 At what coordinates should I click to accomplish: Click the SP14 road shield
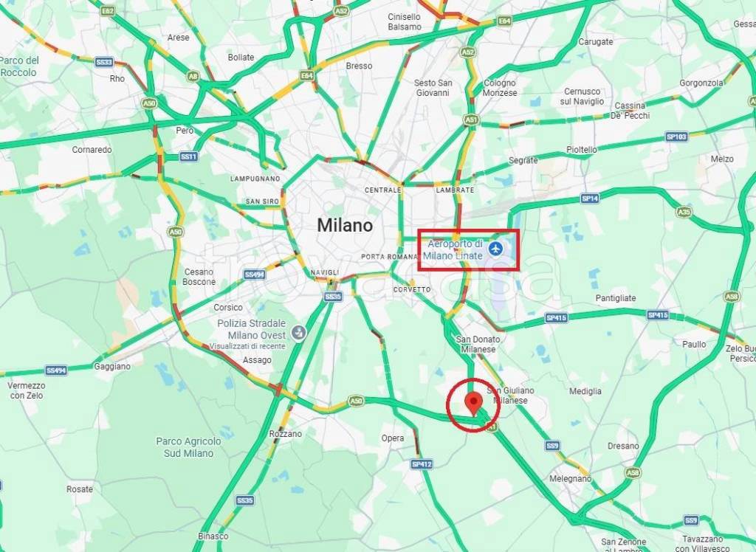(x=590, y=198)
